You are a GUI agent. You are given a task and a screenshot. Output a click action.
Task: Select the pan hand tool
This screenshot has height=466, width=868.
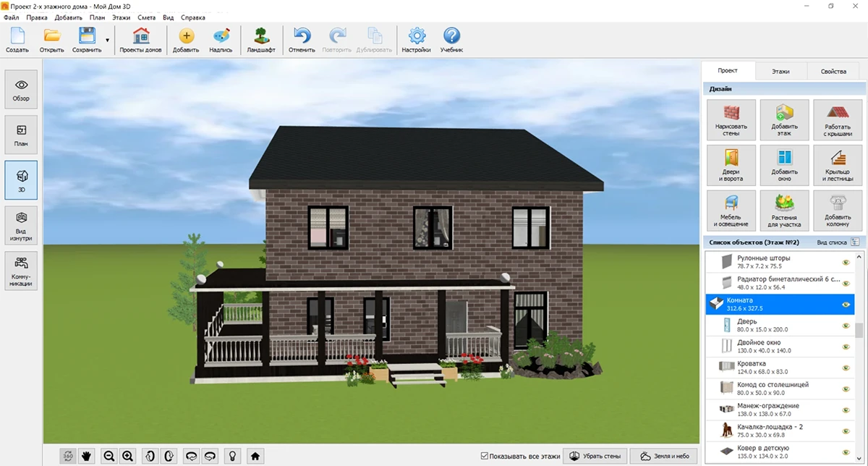tap(88, 456)
